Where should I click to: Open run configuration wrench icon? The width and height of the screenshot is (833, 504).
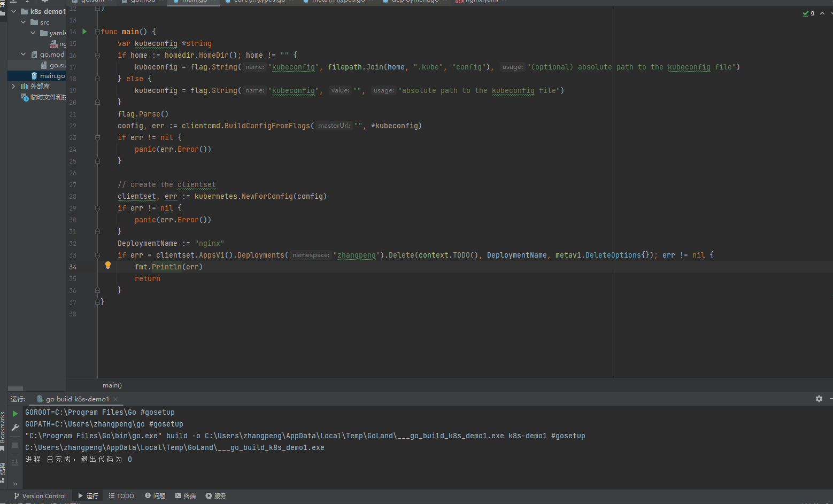click(x=15, y=428)
